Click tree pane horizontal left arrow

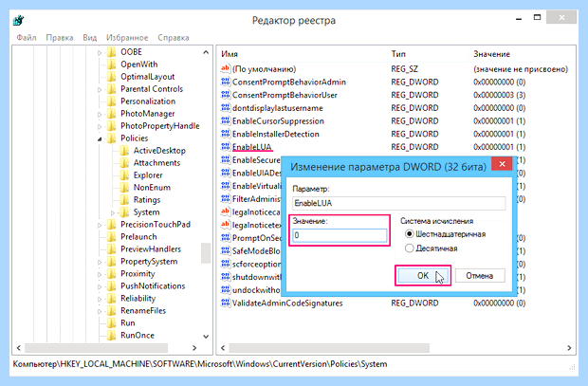pyautogui.click(x=19, y=348)
